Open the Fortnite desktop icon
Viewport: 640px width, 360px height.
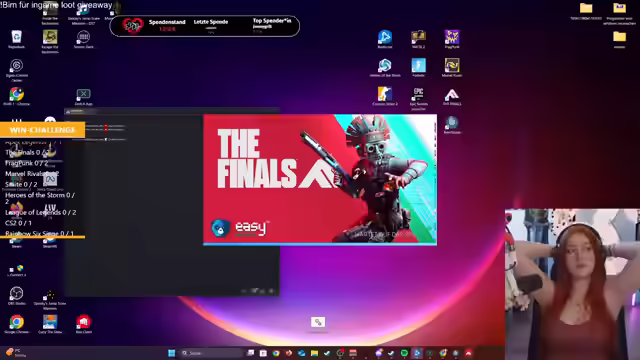[418, 66]
